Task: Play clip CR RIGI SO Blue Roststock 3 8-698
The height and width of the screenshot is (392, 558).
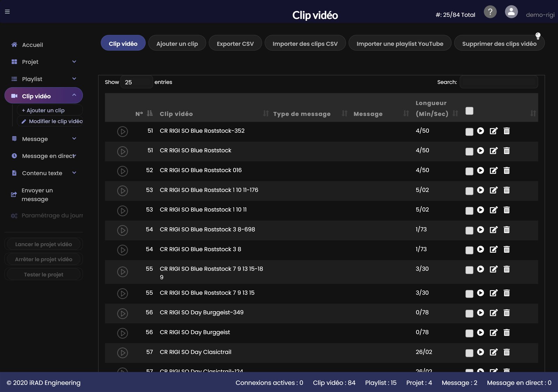Action: click(481, 229)
